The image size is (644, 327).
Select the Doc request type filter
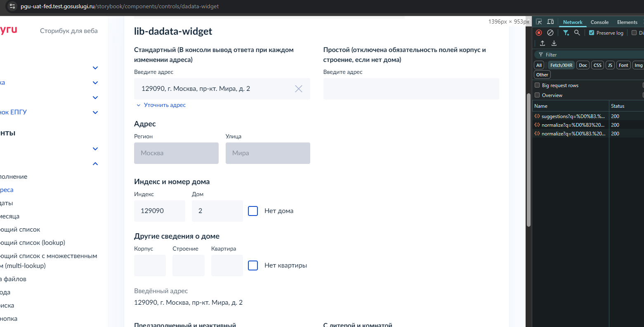tap(583, 65)
